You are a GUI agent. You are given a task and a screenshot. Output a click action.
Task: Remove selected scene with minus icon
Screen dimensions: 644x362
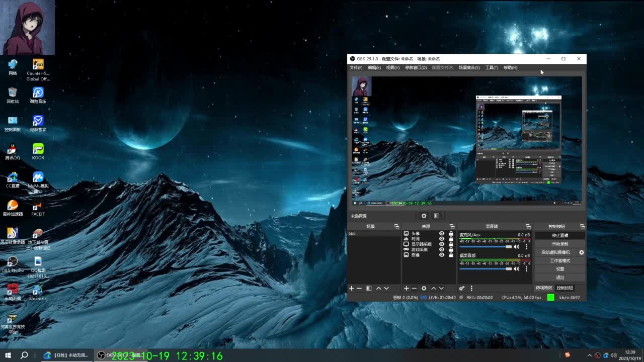pos(359,288)
